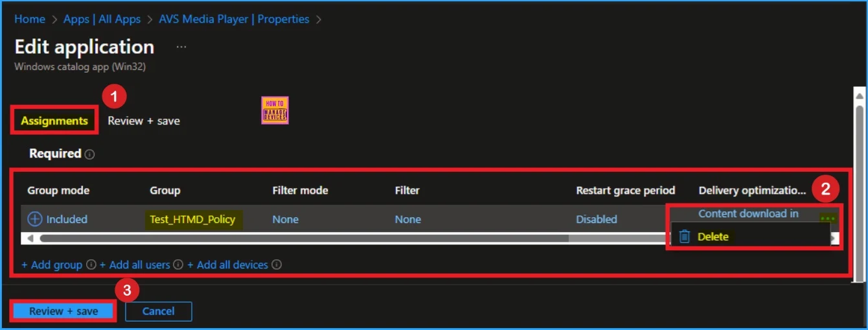Switch to the Review + save tab
This screenshot has width=868, height=330.
pos(144,121)
